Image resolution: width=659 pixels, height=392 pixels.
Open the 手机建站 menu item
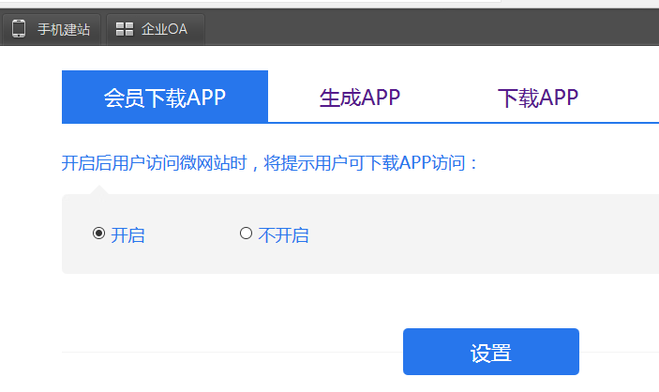51,29
